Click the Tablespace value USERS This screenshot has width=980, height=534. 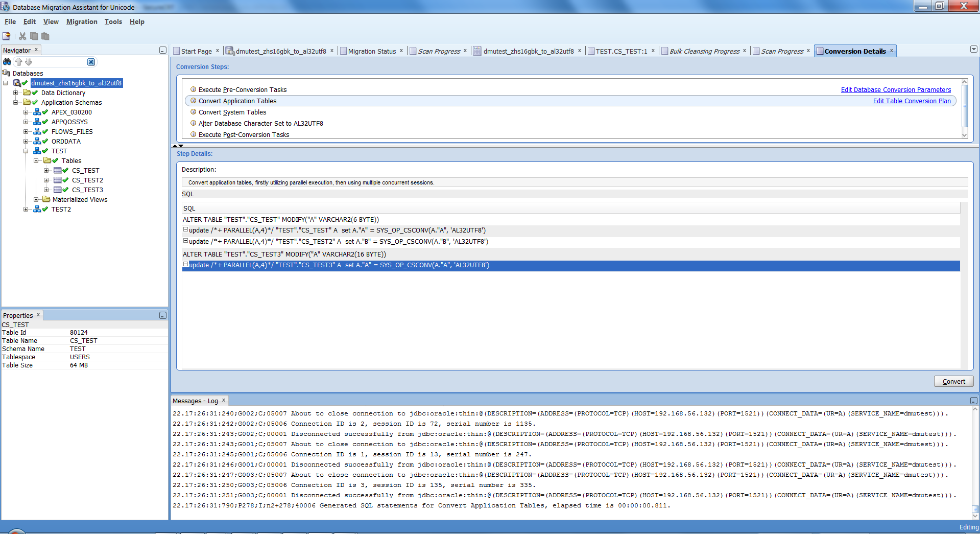tap(80, 357)
